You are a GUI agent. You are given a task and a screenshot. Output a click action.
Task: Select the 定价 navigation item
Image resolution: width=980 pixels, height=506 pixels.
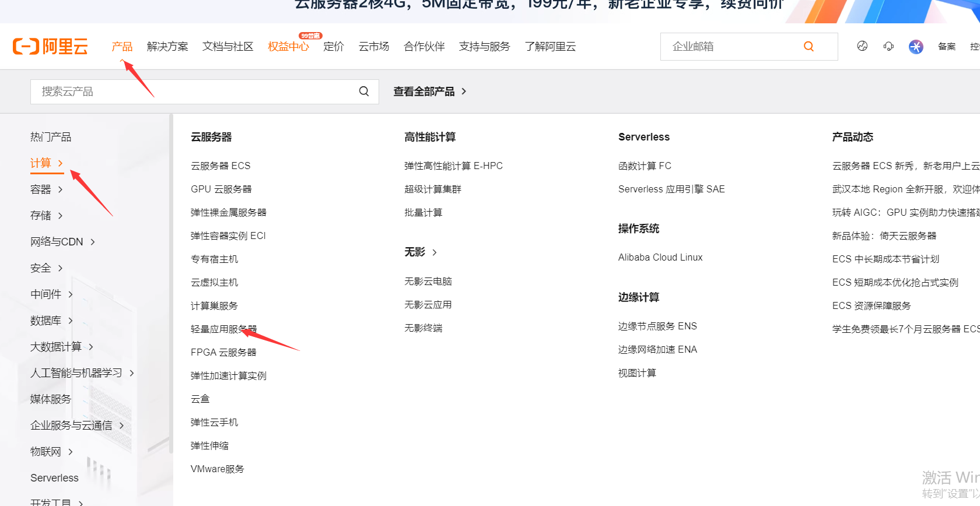[334, 47]
